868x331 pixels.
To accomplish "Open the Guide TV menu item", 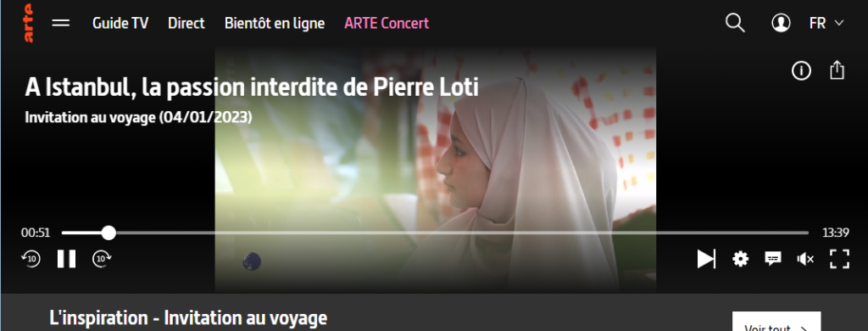I will point(120,23).
